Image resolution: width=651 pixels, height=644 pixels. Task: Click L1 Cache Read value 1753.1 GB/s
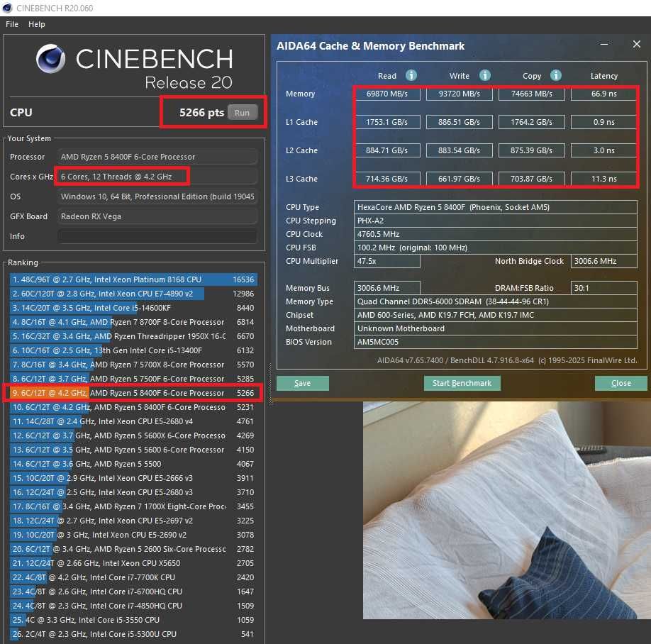(x=387, y=122)
